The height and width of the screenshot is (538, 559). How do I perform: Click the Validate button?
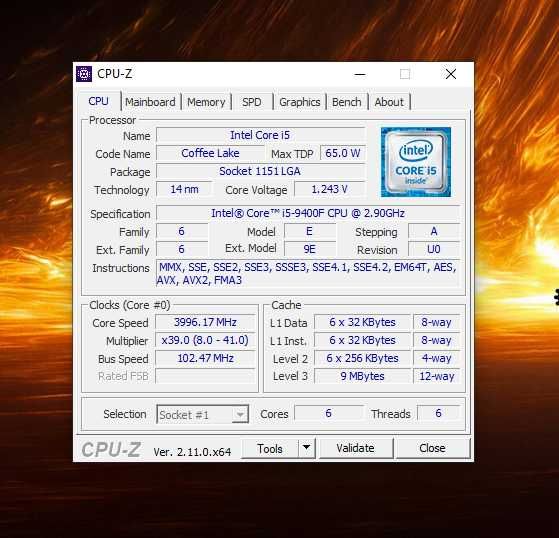point(356,449)
